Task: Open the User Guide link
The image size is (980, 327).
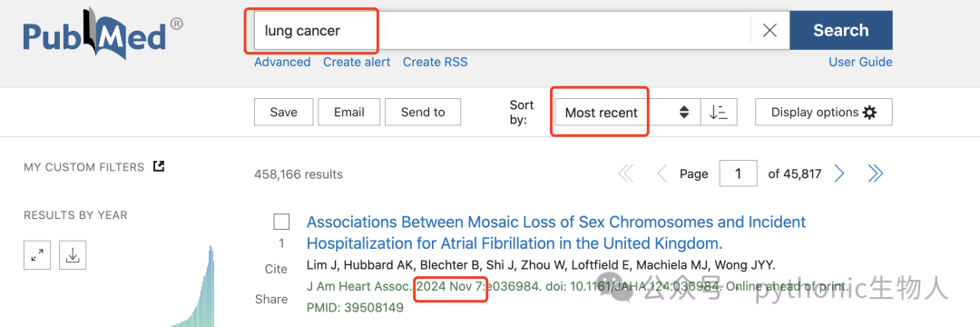Action: click(x=860, y=62)
